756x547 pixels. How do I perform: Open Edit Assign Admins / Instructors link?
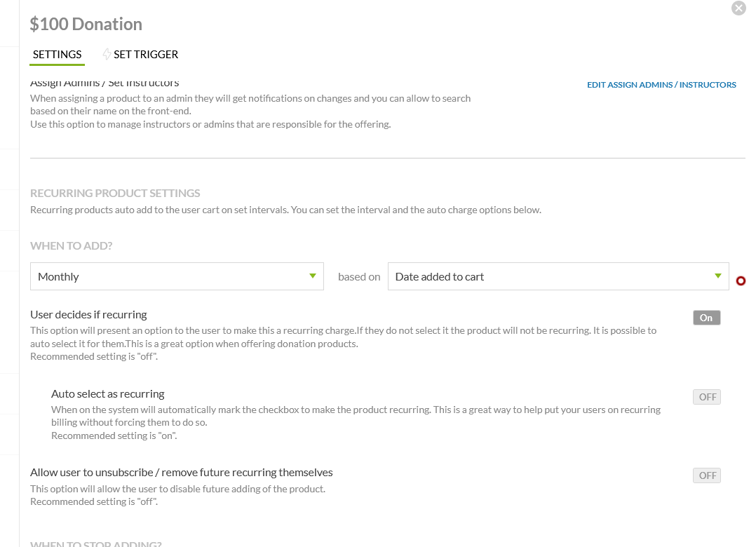(x=661, y=85)
